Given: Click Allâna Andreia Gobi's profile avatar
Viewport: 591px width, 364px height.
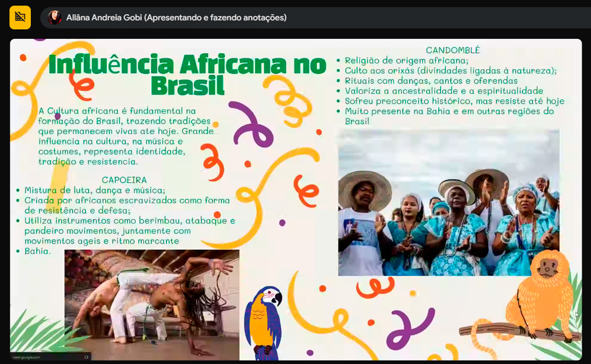Looking at the screenshot, I should (x=54, y=18).
